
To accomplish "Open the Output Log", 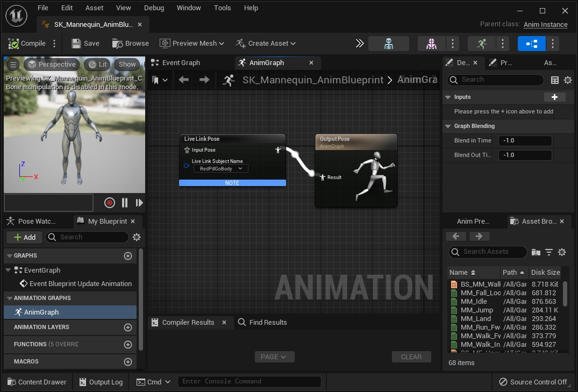I will (101, 382).
